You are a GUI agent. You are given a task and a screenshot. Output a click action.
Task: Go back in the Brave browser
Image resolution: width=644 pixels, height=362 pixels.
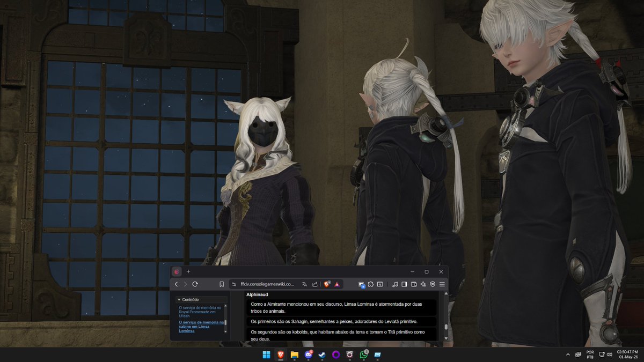[177, 284]
